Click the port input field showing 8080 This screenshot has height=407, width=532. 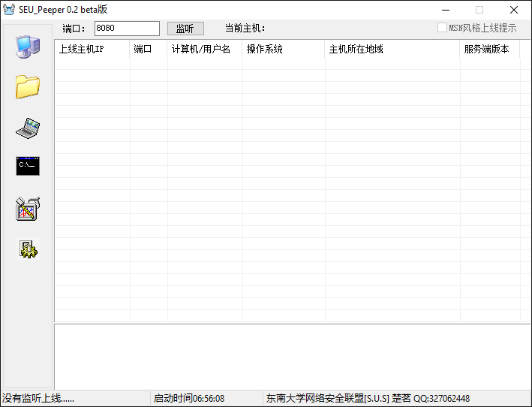tap(126, 29)
